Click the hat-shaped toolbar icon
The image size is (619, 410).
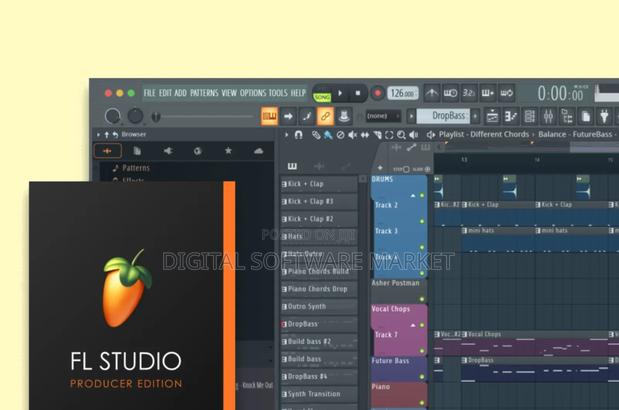click(x=344, y=116)
